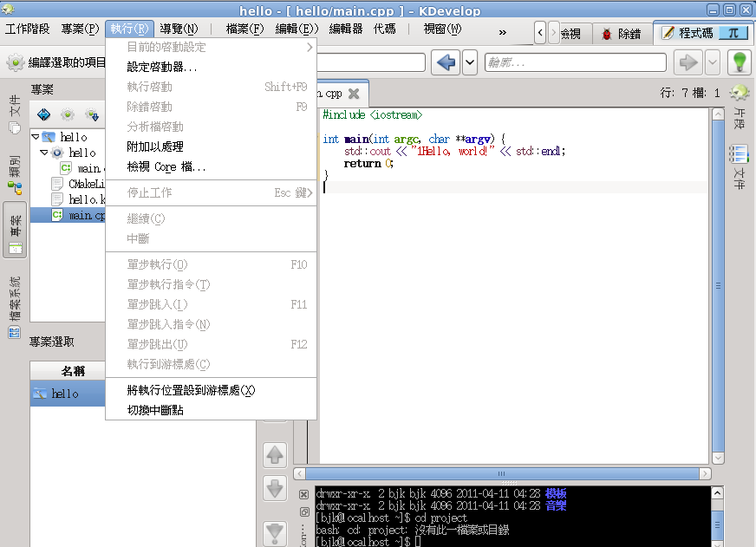
Task: Choose 檢視 Core 檔... entry
Action: (212, 166)
